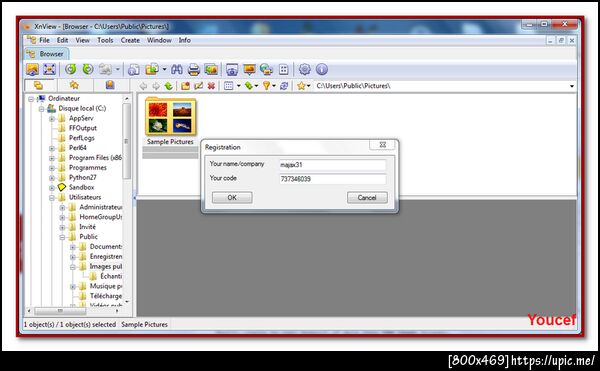
Task: Click the web page creation globe icon
Action: pos(266,69)
